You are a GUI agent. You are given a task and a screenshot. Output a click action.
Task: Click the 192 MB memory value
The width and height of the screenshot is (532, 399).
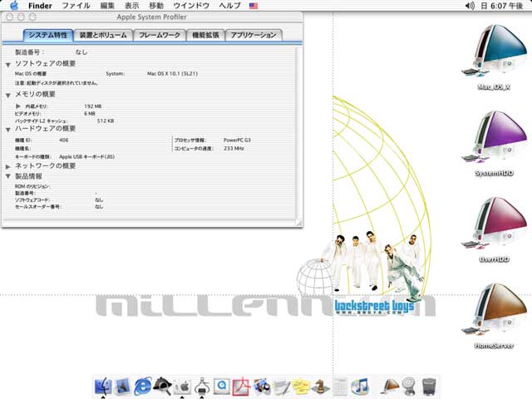tap(92, 106)
